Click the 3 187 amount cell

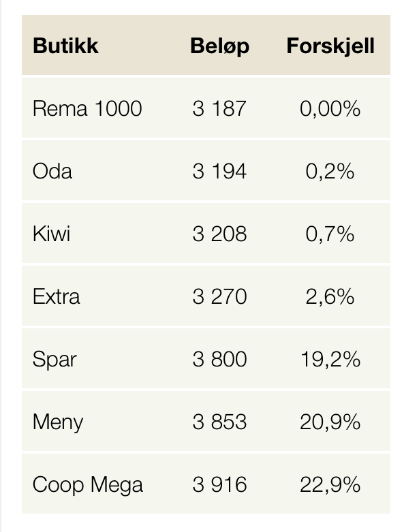[x=219, y=108]
